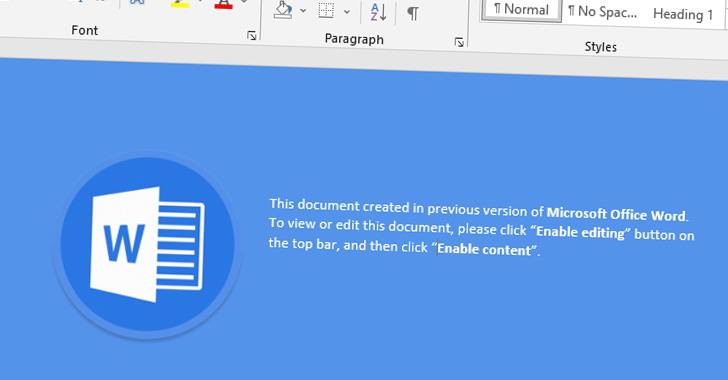Click the bold "Enable content" text
Image resolution: width=728 pixels, height=380 pixels.
click(x=484, y=249)
